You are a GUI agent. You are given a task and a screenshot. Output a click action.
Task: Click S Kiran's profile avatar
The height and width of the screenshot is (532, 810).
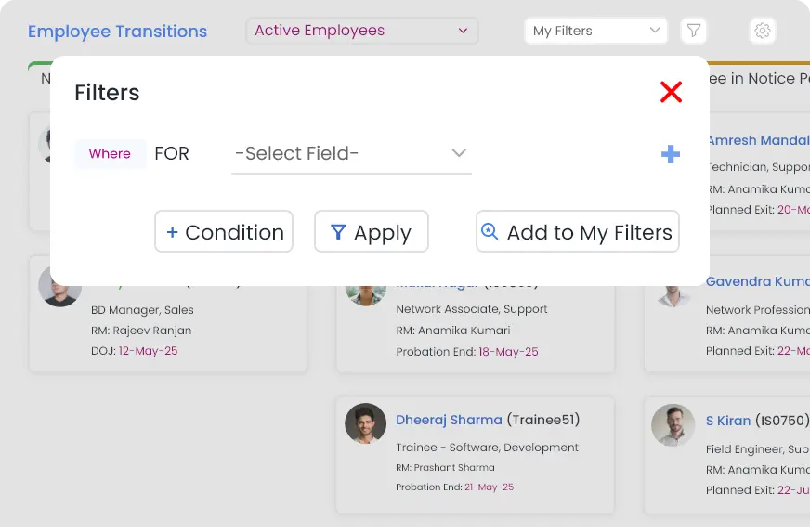(673, 424)
